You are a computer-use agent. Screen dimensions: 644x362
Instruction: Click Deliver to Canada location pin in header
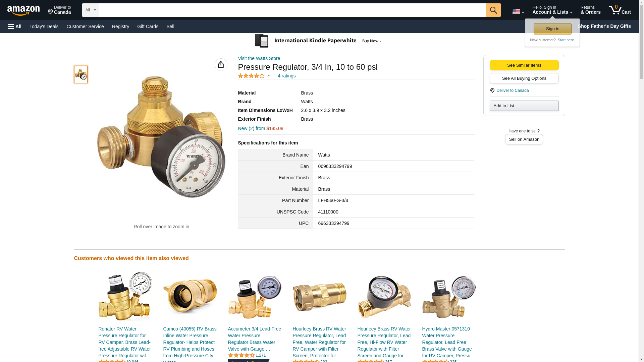coord(59,10)
